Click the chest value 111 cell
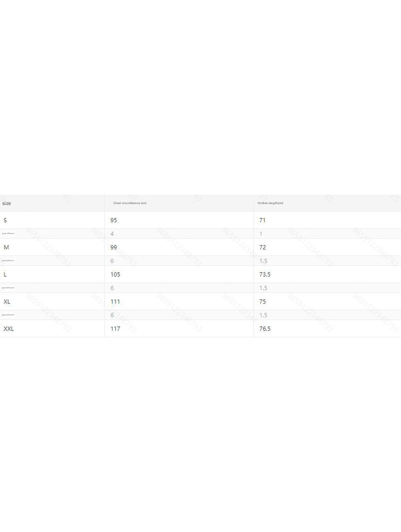This screenshot has height=532, width=401. [x=115, y=301]
